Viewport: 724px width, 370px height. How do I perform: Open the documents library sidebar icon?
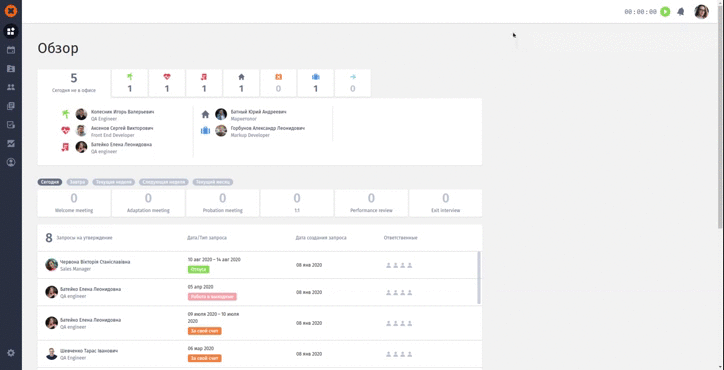point(11,106)
